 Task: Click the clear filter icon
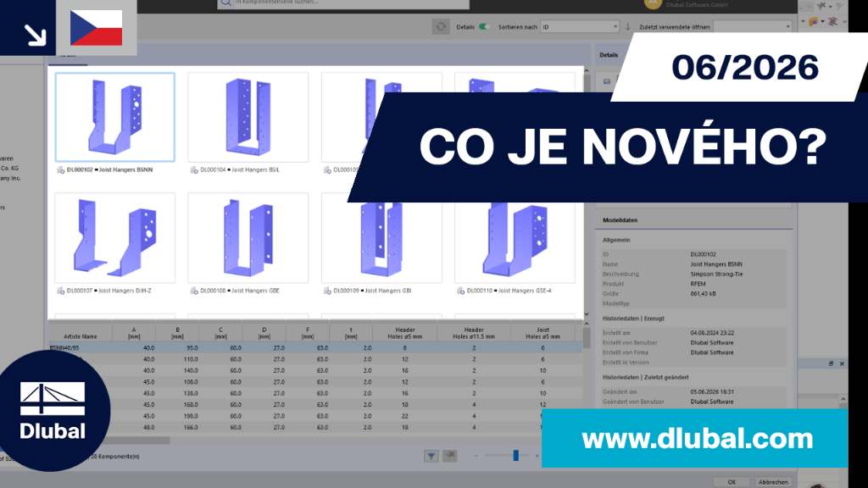(x=450, y=456)
